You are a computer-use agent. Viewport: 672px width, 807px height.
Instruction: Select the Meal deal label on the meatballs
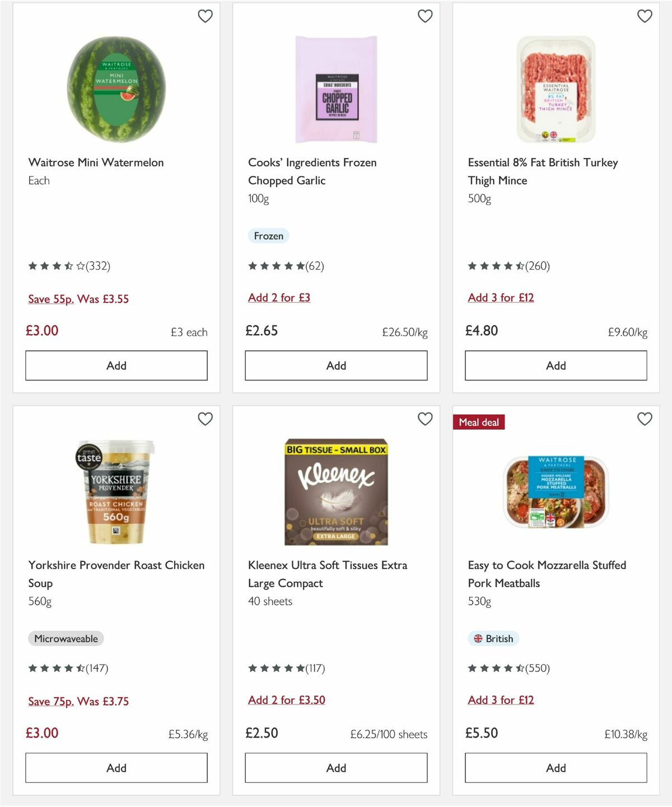click(479, 422)
